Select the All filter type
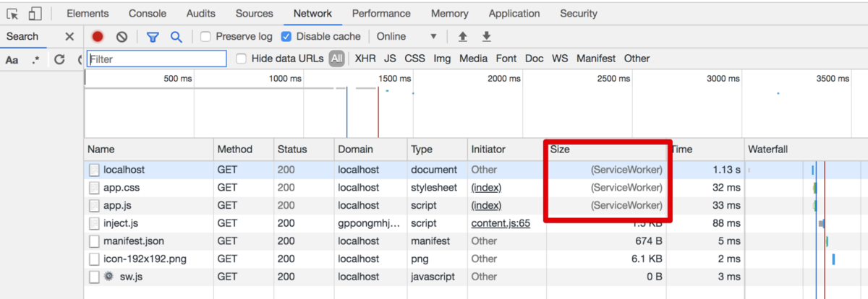The width and height of the screenshot is (868, 299). pos(337,58)
